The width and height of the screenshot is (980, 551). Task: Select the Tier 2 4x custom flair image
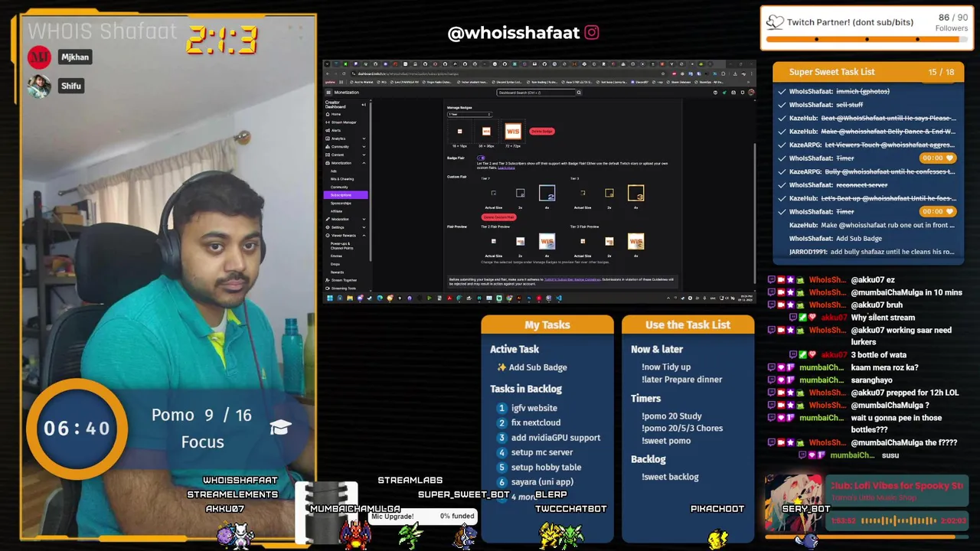547,194
